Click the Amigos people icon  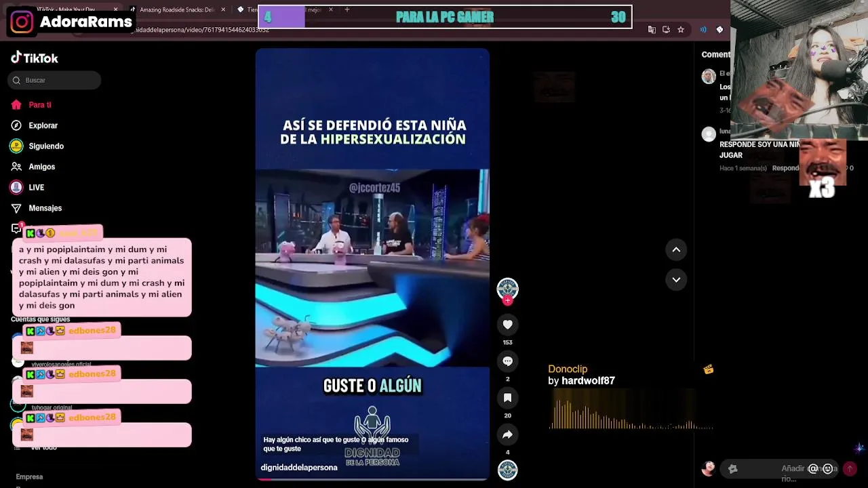(x=16, y=167)
